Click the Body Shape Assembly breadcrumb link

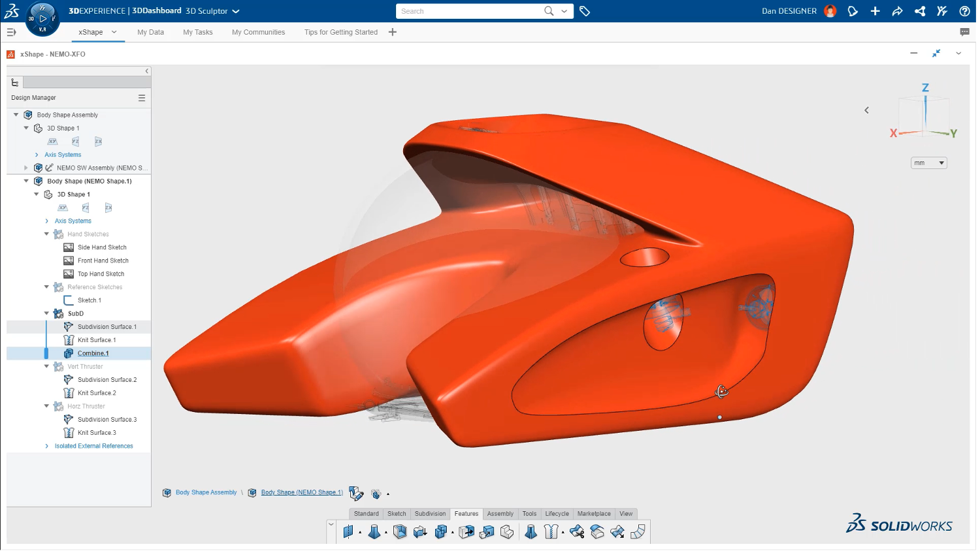(206, 493)
